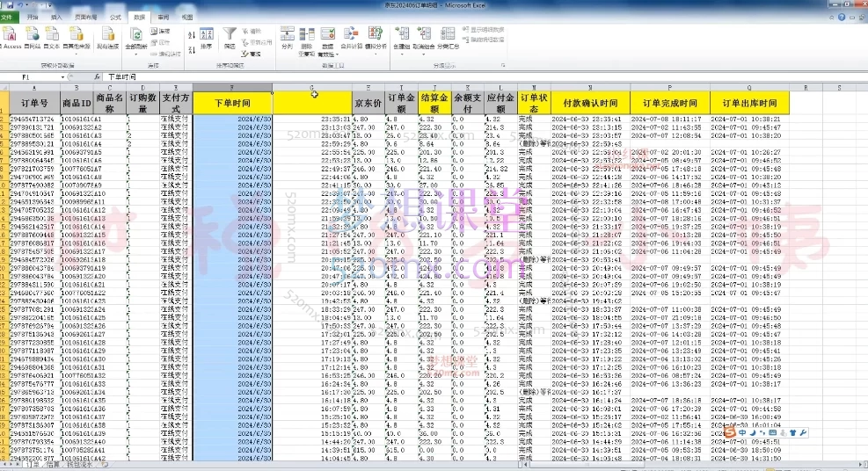
Task: Click header cell 订单完成时间
Action: pos(670,103)
